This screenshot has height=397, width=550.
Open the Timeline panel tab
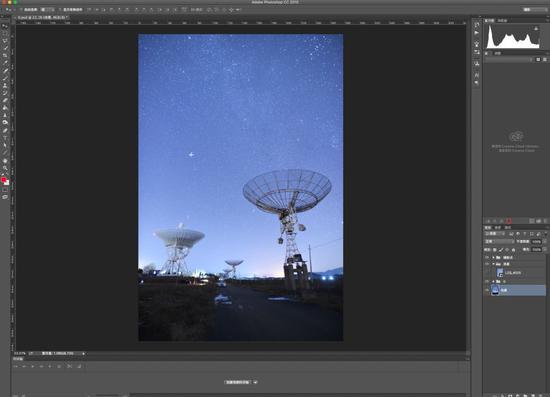(18, 359)
